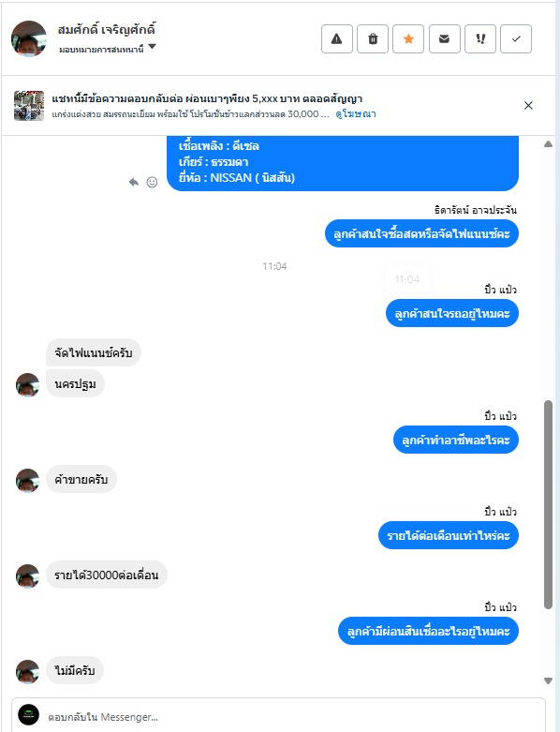Click the scroll up arrow of chat
The image size is (560, 732).
click(x=549, y=144)
